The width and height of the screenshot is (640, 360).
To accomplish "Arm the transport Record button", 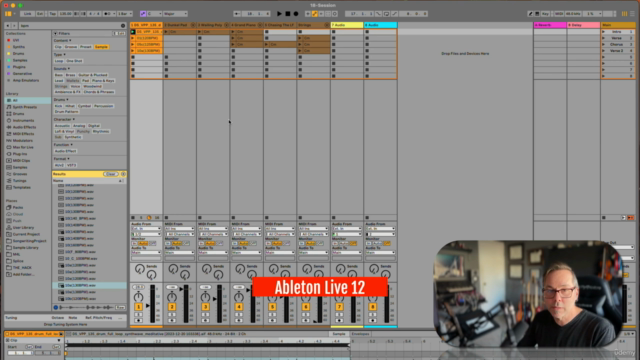I will click(296, 13).
